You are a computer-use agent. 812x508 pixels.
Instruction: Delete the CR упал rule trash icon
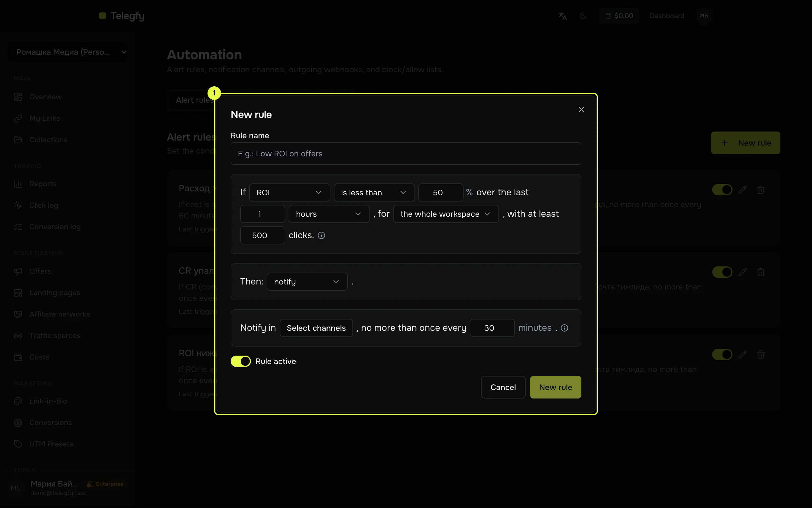(x=761, y=272)
